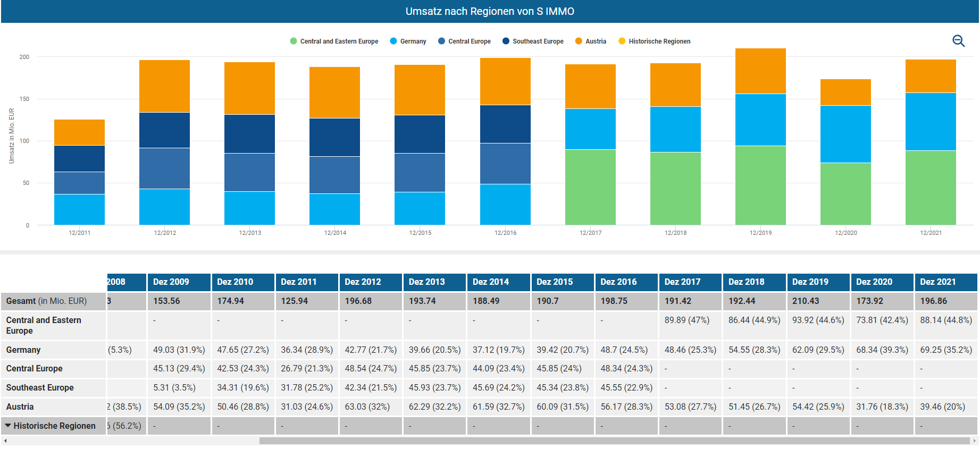The image size is (980, 449).
Task: Click the horizontal table scrollbar thumb
Action: 614,441
